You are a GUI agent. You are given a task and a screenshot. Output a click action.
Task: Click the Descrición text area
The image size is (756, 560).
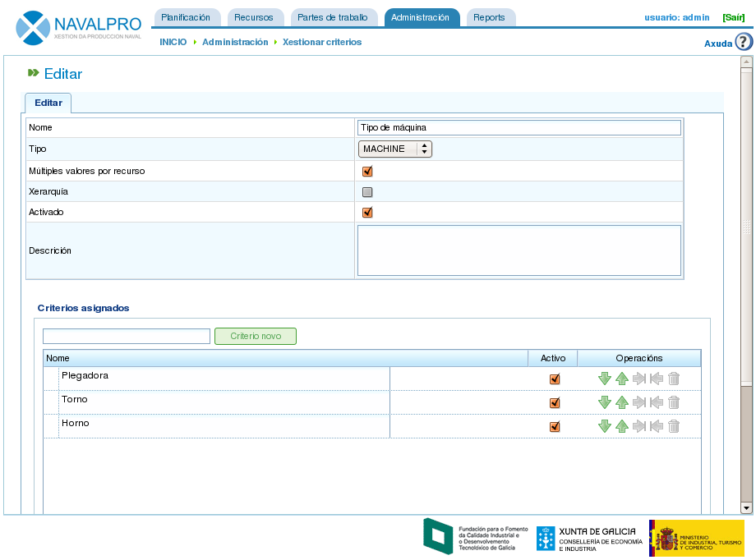click(519, 250)
